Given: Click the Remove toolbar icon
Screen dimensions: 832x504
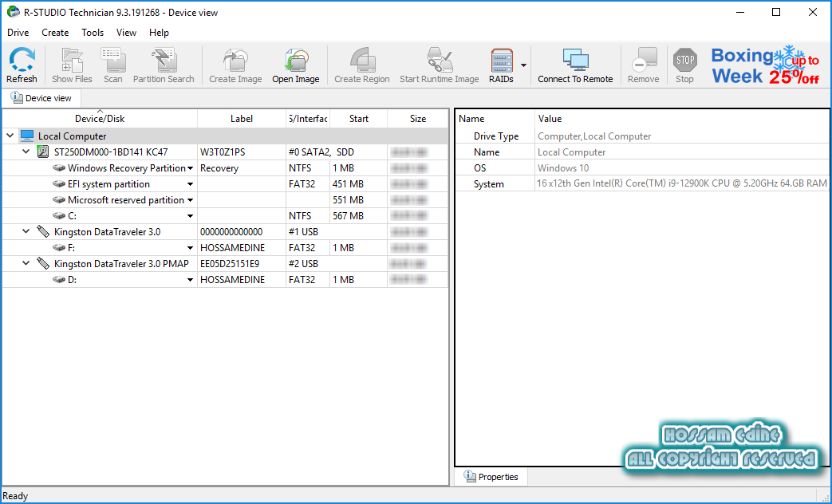Looking at the screenshot, I should (x=644, y=60).
